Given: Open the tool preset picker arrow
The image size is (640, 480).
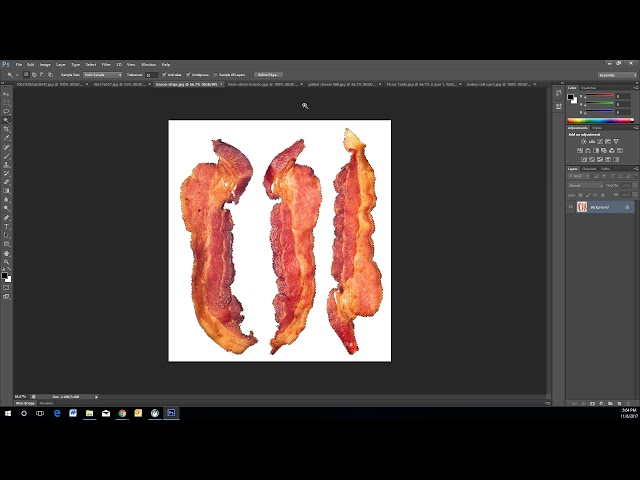Looking at the screenshot, I should (17, 75).
